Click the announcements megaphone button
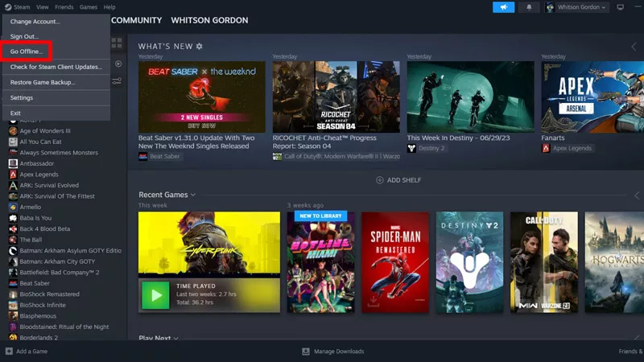This screenshot has height=362, width=644. click(504, 7)
